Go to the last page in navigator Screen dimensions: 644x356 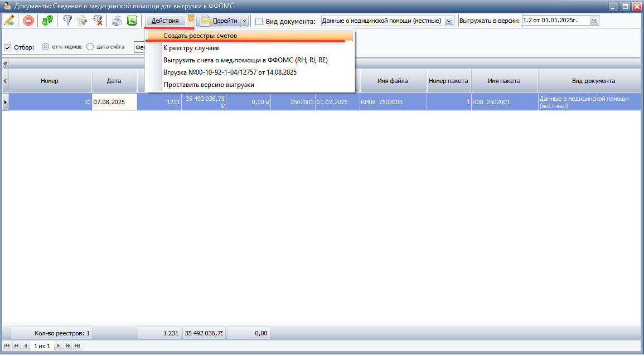(77, 346)
